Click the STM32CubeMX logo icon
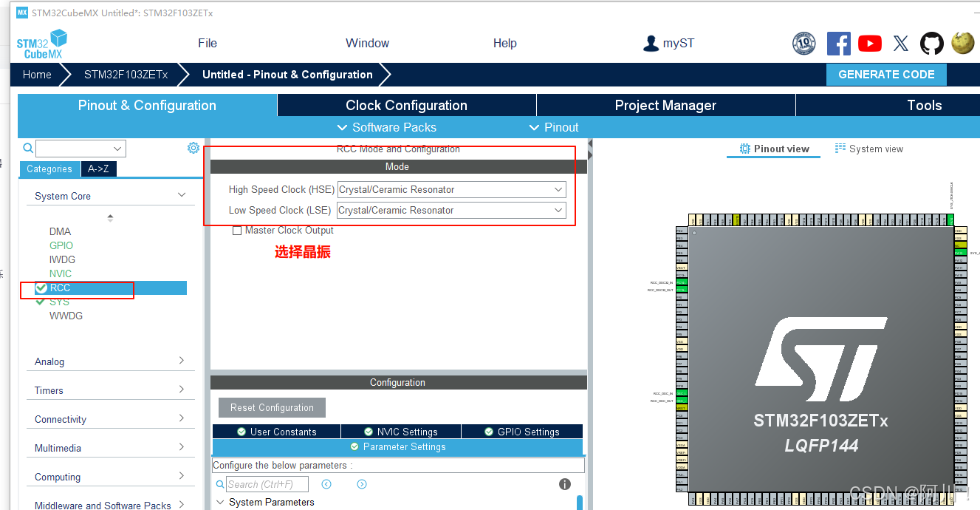 tap(42, 44)
